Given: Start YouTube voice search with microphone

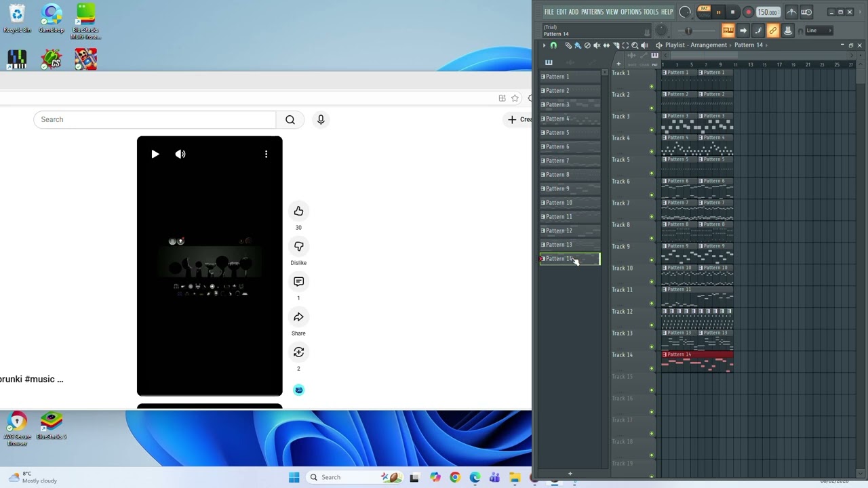Looking at the screenshot, I should point(321,119).
